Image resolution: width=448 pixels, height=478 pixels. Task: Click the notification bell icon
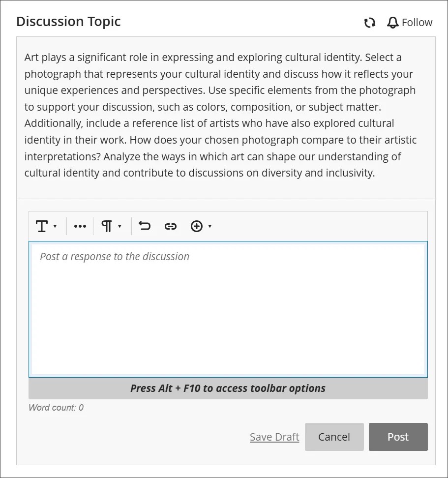pos(392,22)
